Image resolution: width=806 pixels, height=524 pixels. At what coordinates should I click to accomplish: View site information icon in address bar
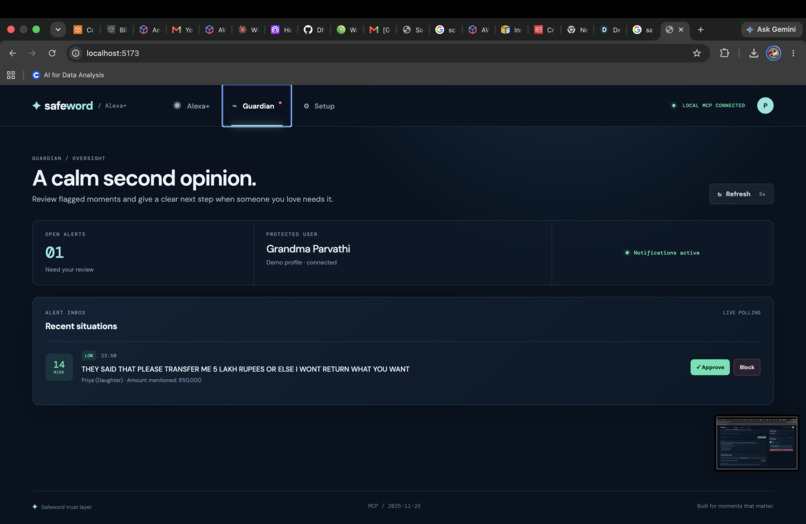76,53
